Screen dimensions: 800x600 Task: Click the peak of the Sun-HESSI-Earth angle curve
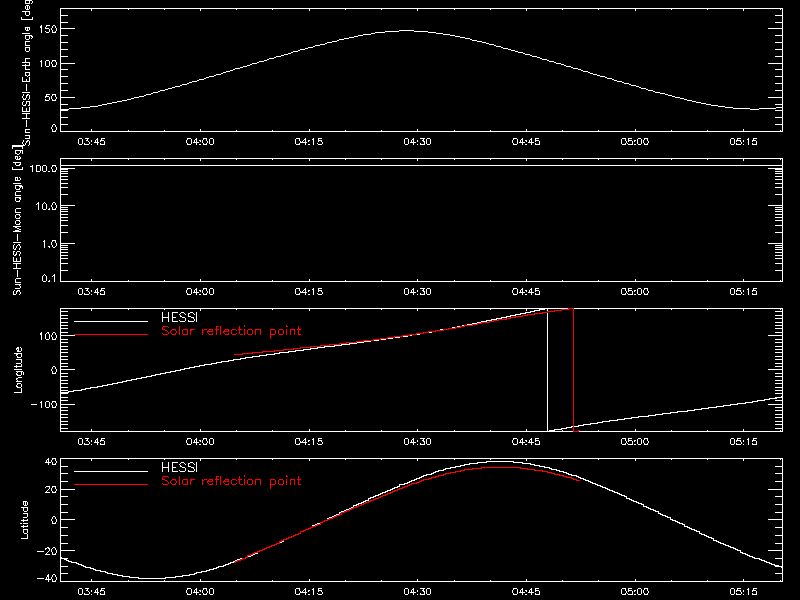pos(406,31)
